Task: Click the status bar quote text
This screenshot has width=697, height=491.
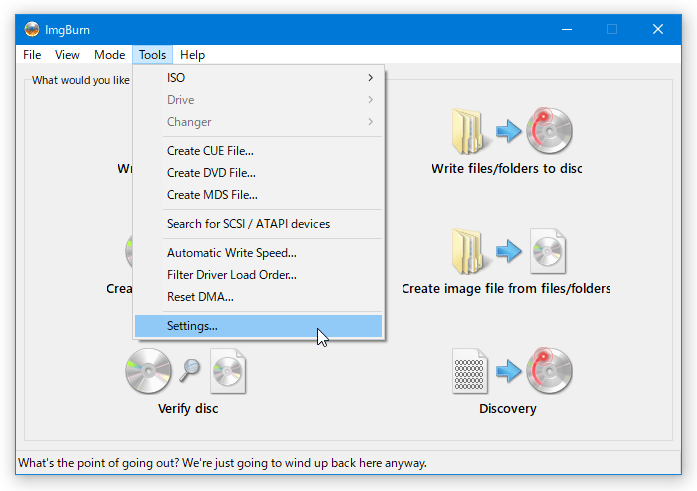Action: click(x=222, y=463)
